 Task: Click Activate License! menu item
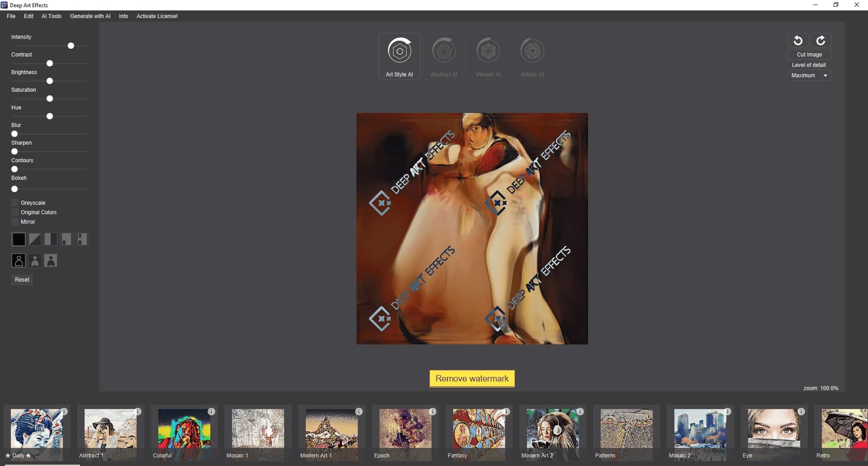point(157,16)
